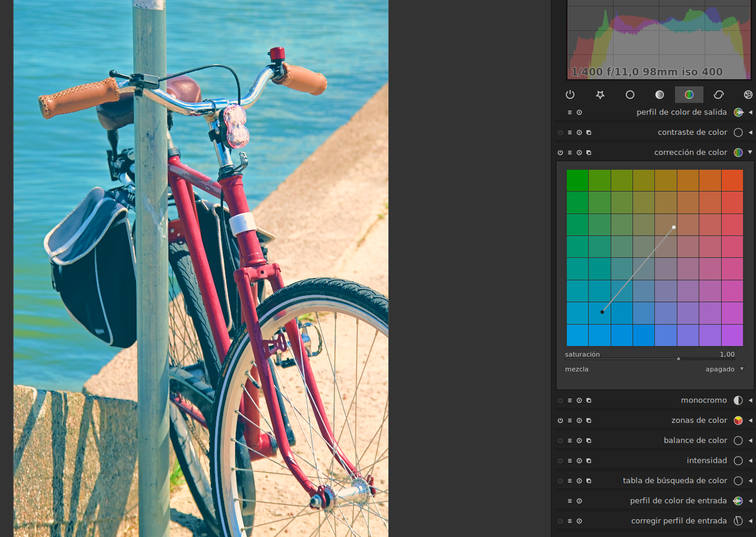Open presets menu for tabla de búsqueda de color
Image resolution: width=756 pixels, height=537 pixels.
(570, 481)
